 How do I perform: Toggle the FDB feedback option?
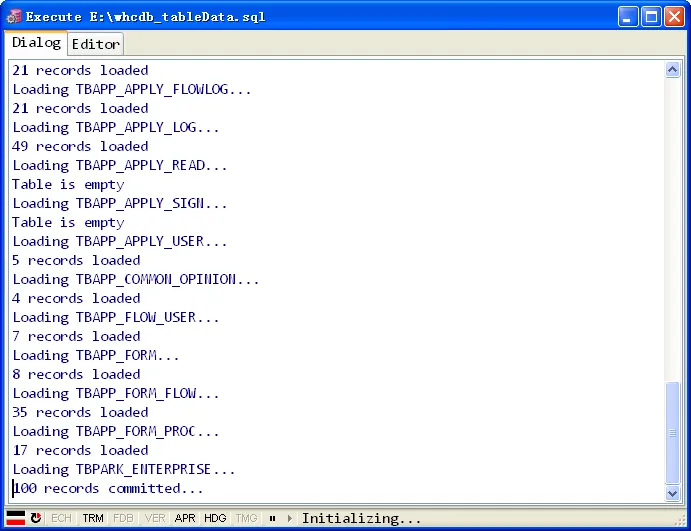click(x=123, y=518)
